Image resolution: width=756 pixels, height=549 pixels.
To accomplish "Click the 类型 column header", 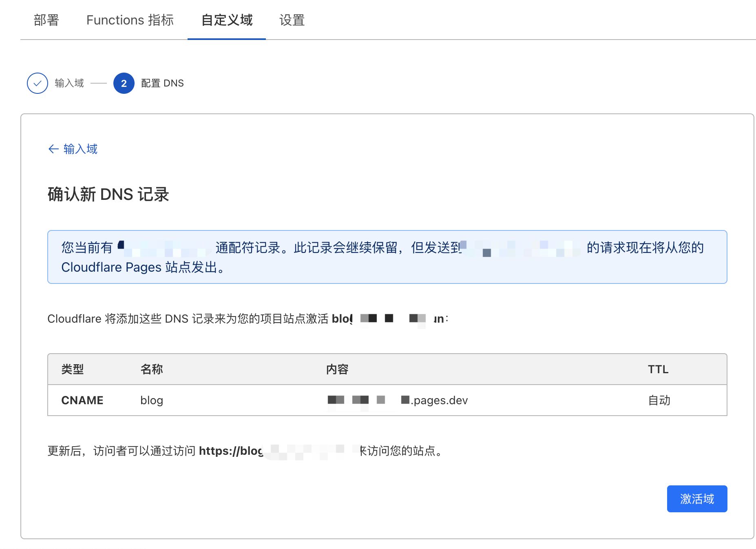I will (x=73, y=369).
